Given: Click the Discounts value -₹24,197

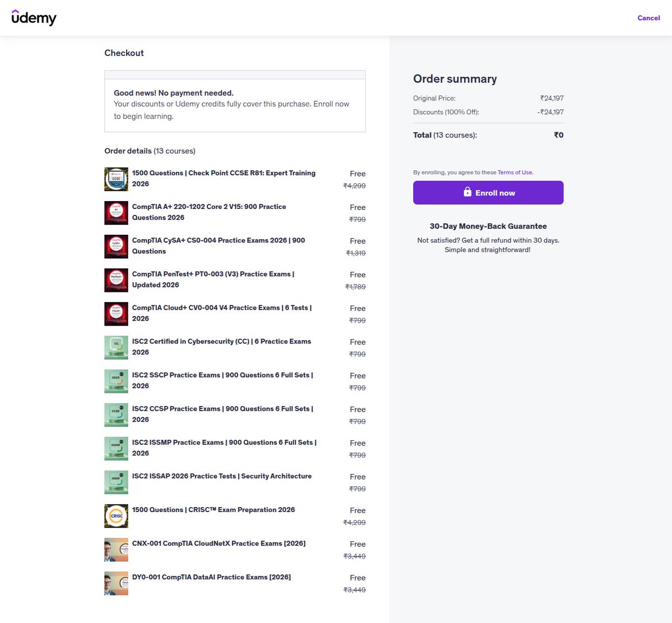Looking at the screenshot, I should (550, 112).
